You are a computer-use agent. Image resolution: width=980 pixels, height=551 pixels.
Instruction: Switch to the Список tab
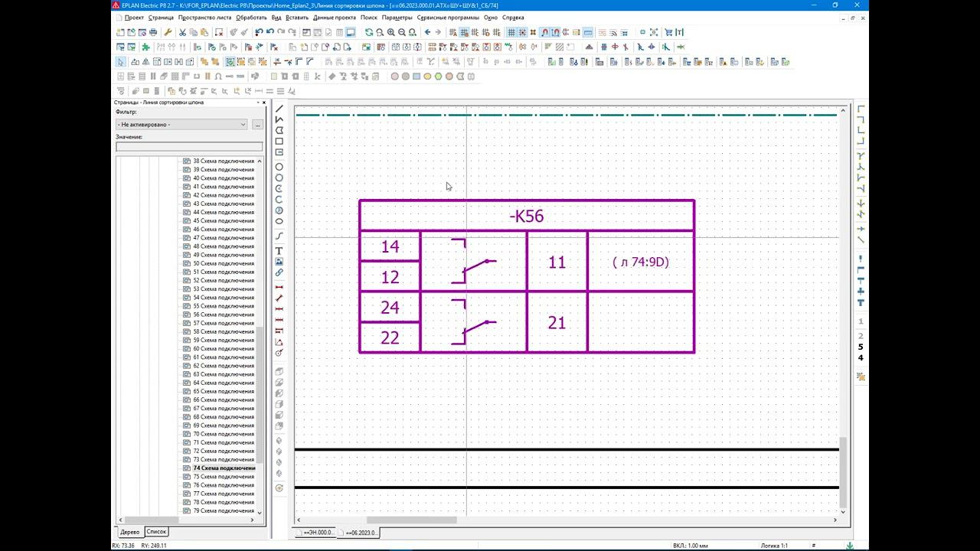(x=156, y=531)
